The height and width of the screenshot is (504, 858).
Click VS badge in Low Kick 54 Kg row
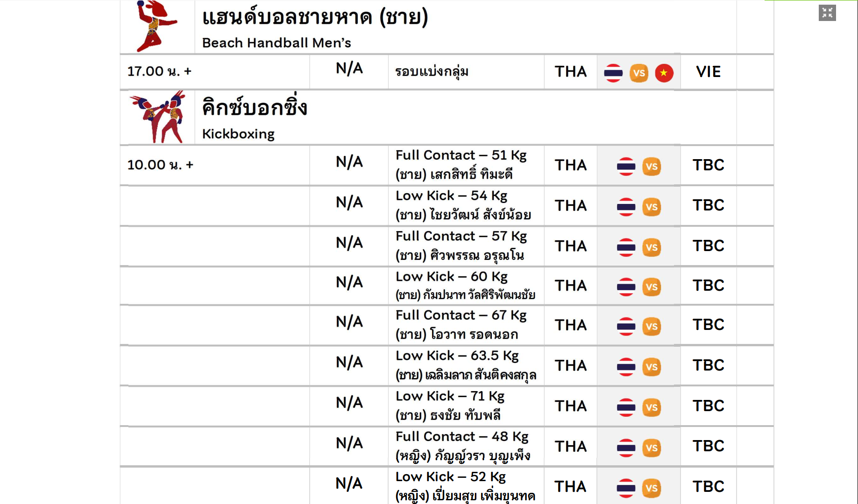pos(651,207)
